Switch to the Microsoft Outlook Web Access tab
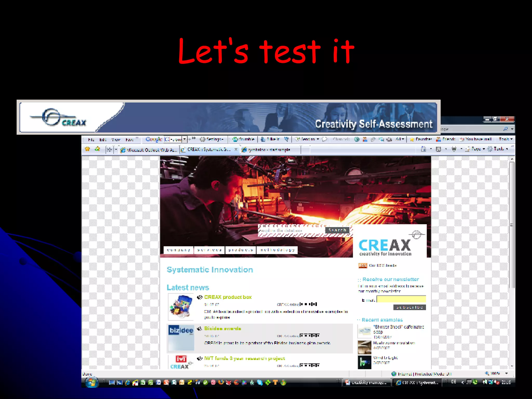This screenshot has height=399, width=532. tap(149, 150)
